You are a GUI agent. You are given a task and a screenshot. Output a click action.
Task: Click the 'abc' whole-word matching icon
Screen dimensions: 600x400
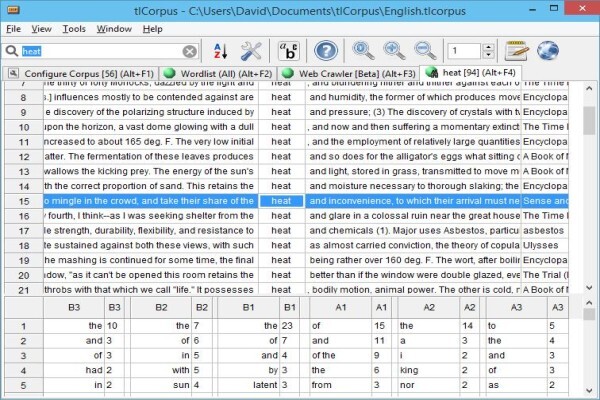(289, 51)
